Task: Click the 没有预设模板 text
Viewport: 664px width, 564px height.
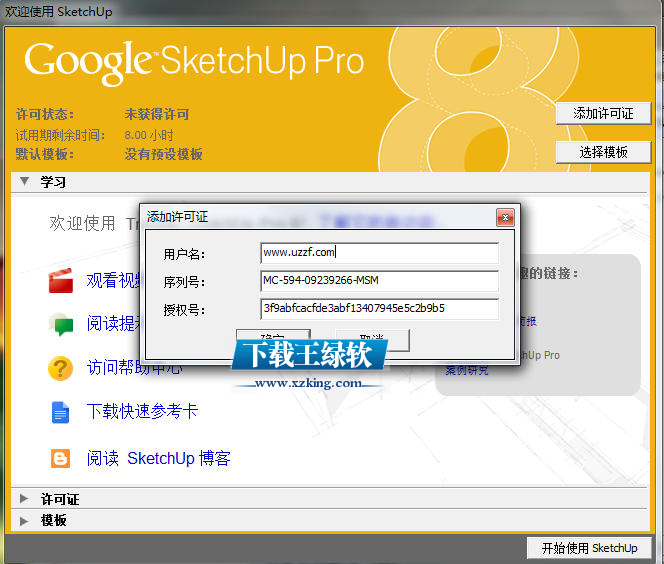Action: (163, 154)
